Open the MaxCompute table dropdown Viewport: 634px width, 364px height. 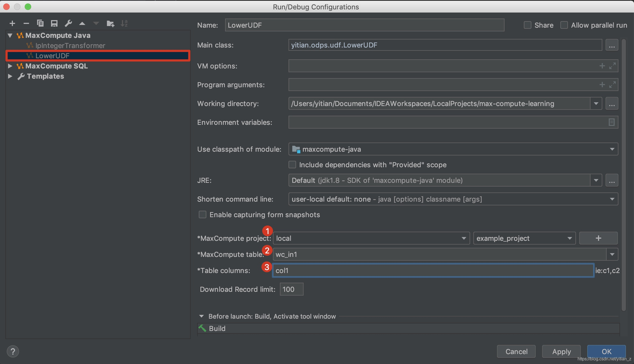point(612,254)
